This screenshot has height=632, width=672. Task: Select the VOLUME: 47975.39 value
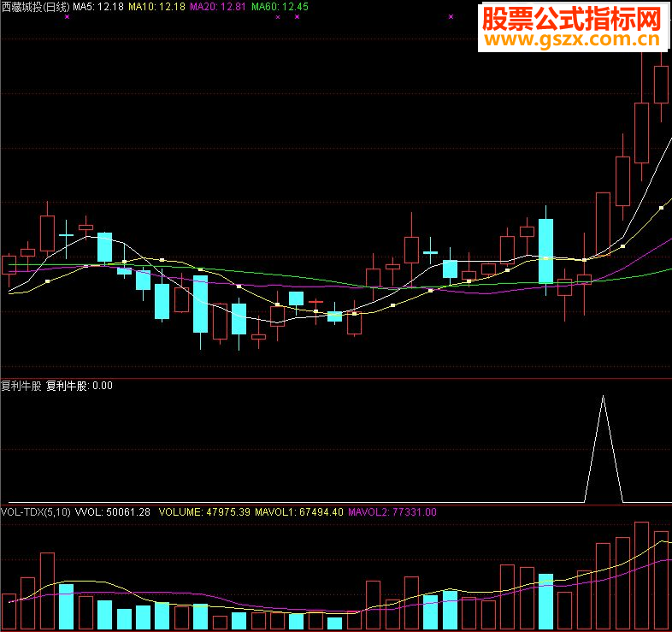click(x=204, y=512)
